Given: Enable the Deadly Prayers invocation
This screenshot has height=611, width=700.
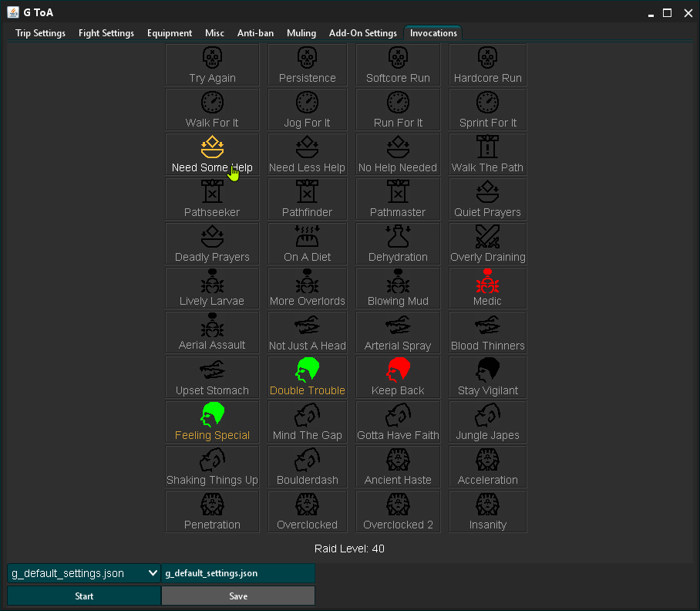Looking at the screenshot, I should pyautogui.click(x=212, y=244).
